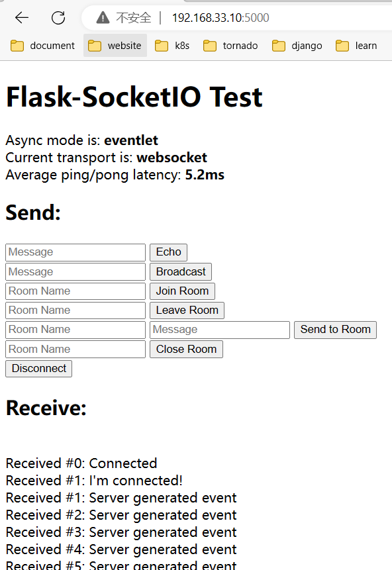This screenshot has width=392, height=570.
Task: Click the Broadcast button
Action: tap(180, 271)
